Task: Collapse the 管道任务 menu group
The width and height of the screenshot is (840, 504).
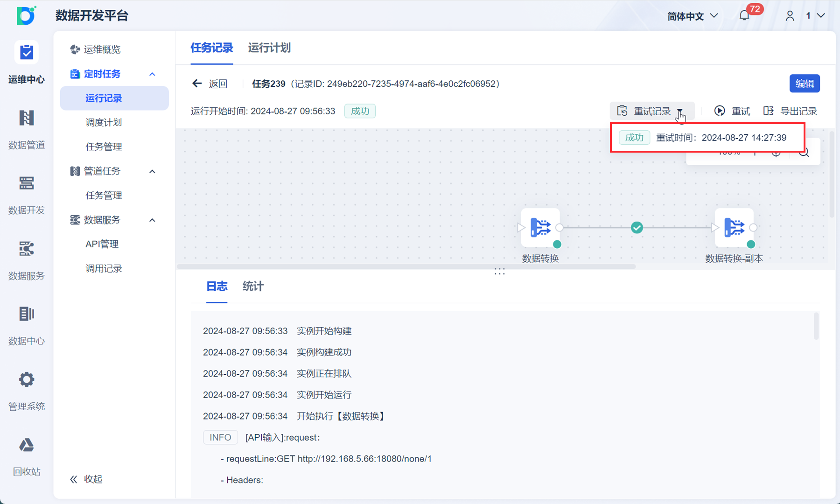Action: point(152,172)
